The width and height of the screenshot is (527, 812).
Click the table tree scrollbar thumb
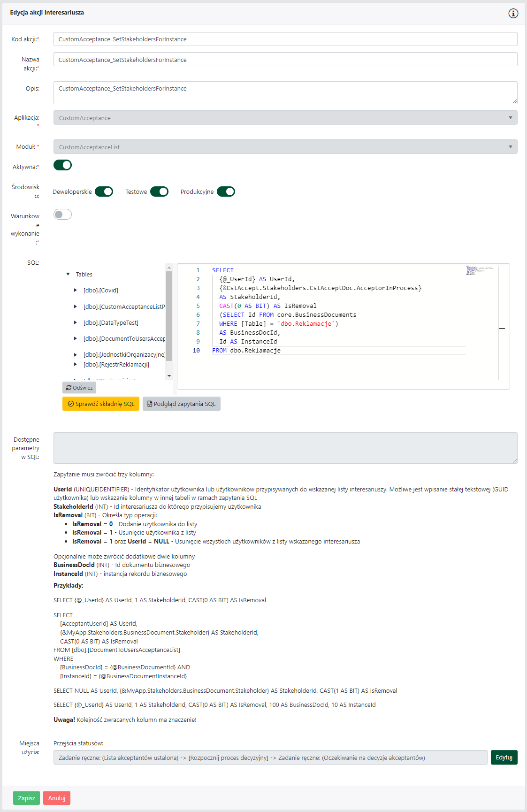(x=169, y=316)
